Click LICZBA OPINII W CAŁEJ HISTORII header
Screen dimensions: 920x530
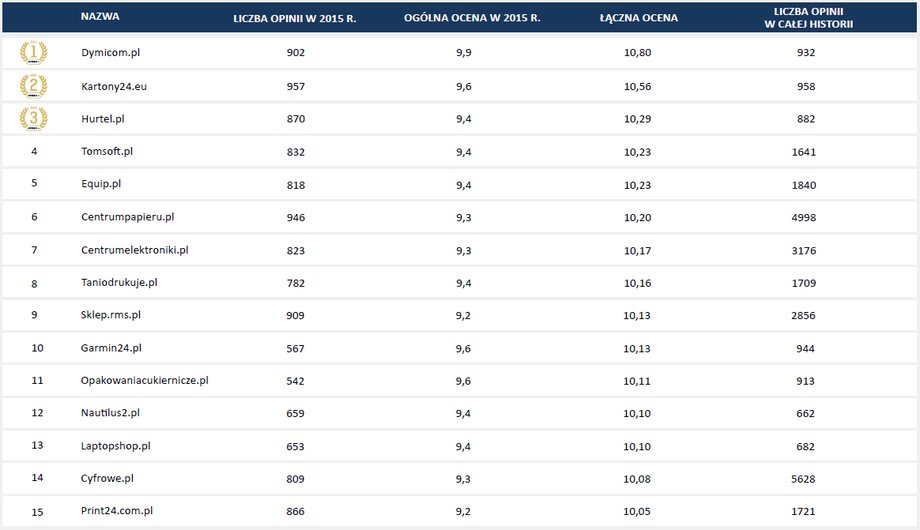pos(809,18)
